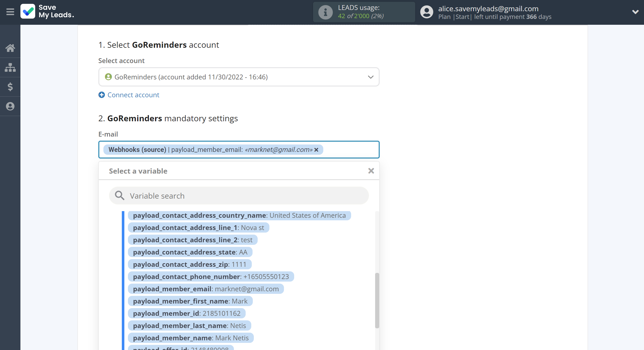Select payload_contact_address_zip variable
This screenshot has width=644, height=350.
click(190, 264)
